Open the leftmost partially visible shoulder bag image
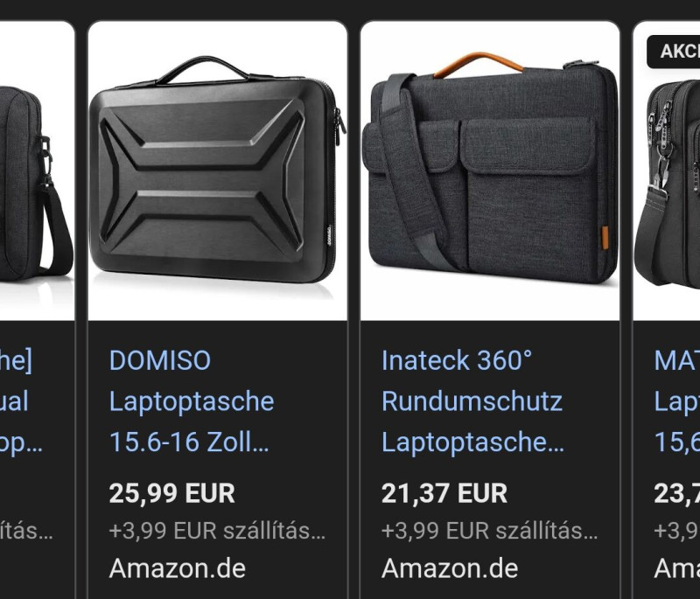The image size is (700, 599). click(x=37, y=171)
